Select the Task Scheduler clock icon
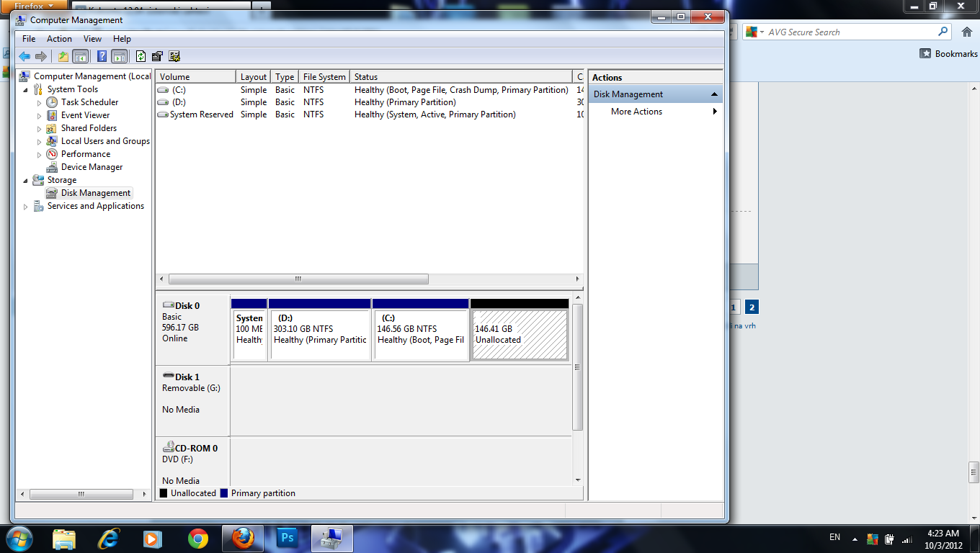The image size is (980, 553). 52,102
